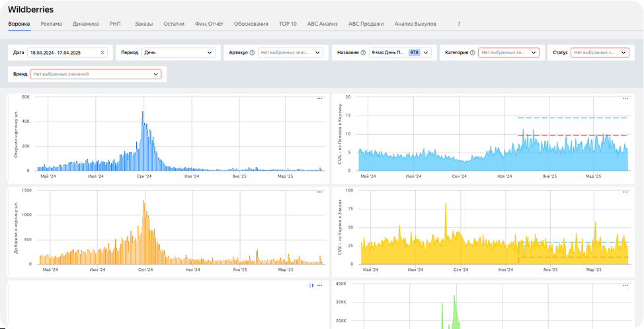Open three-dot menu of card views chart

319,99
